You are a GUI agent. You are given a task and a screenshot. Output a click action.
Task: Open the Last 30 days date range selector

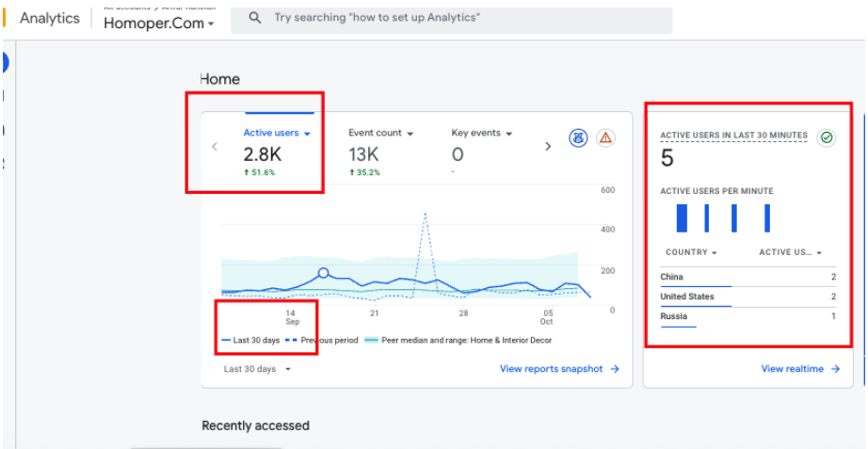tap(257, 369)
